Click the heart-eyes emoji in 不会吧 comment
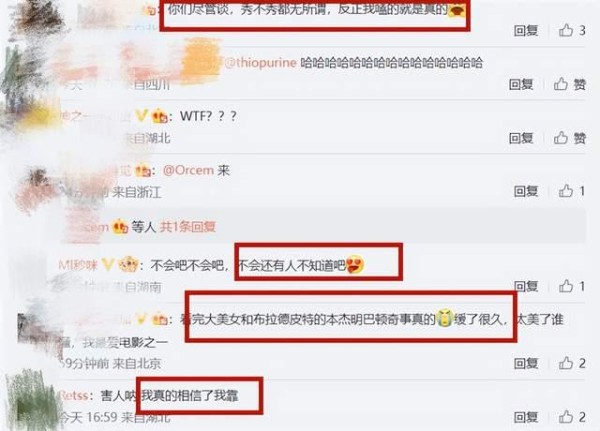This screenshot has height=431, width=600. click(x=355, y=265)
